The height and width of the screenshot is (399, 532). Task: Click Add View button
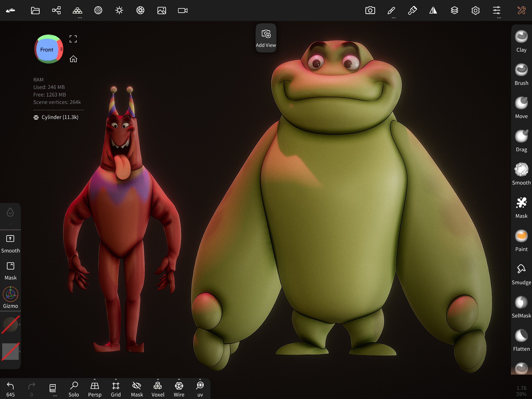[x=266, y=38]
